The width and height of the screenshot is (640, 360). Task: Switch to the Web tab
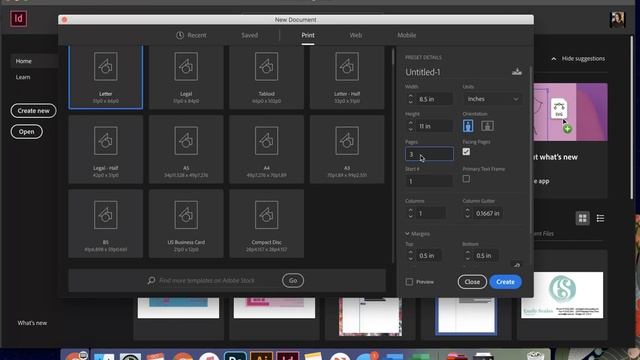(356, 36)
